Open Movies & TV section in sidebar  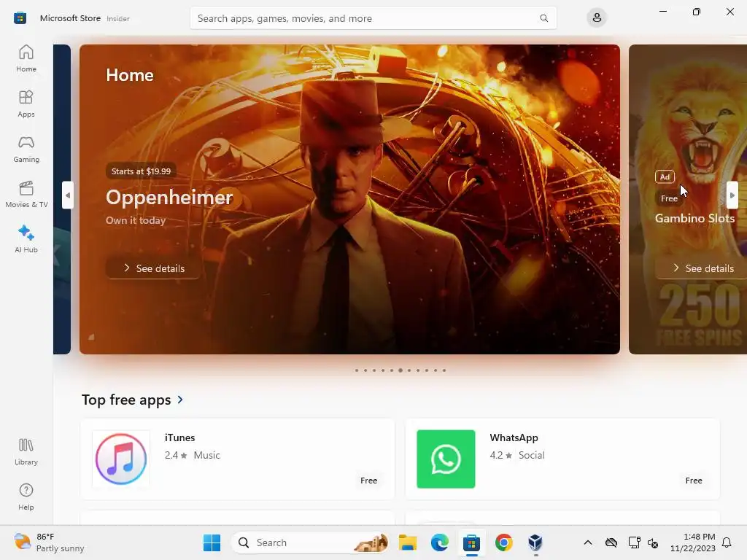click(x=26, y=194)
